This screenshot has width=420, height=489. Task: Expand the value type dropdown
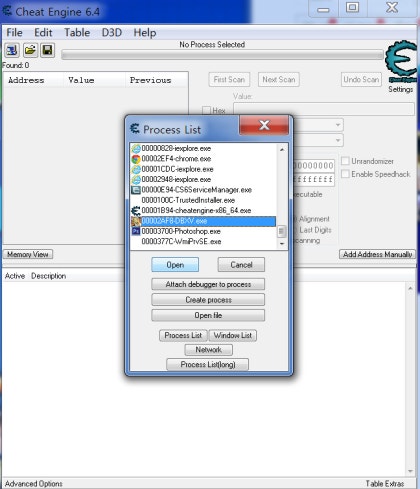click(x=338, y=140)
